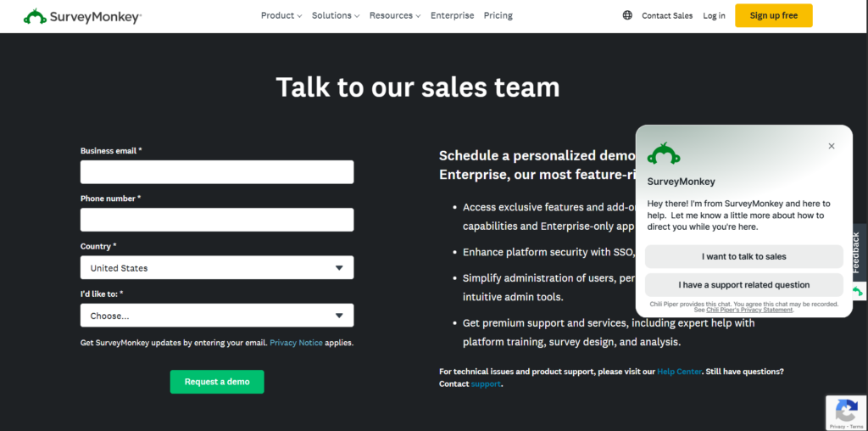Go to the Enterprise page
Screen dimensions: 868x431
click(453, 15)
